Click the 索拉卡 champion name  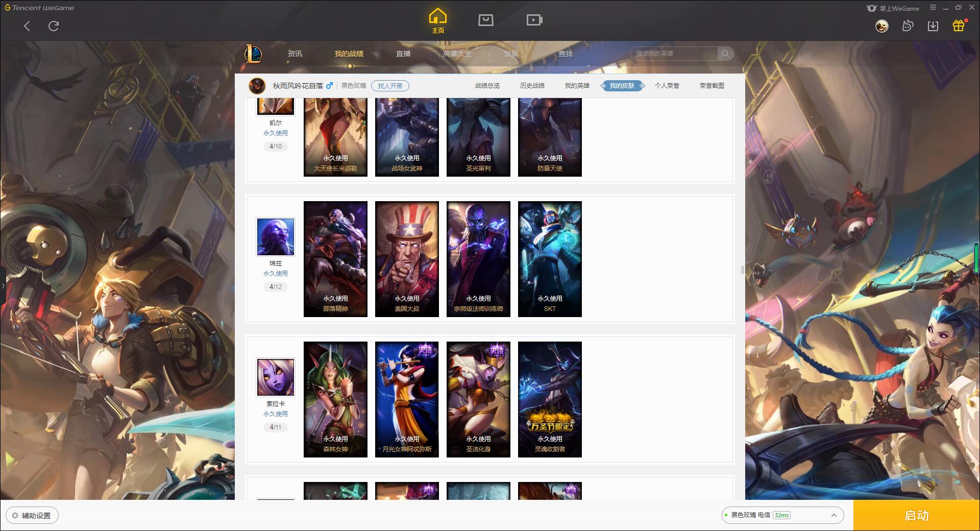tap(276, 404)
